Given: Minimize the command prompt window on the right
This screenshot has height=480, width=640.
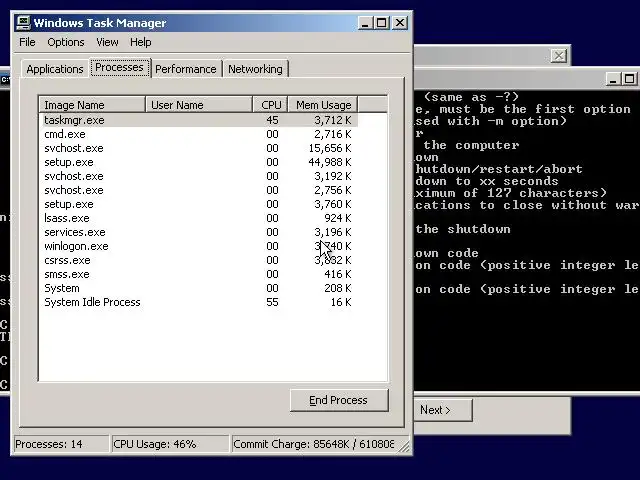Looking at the screenshot, I should point(613,79).
